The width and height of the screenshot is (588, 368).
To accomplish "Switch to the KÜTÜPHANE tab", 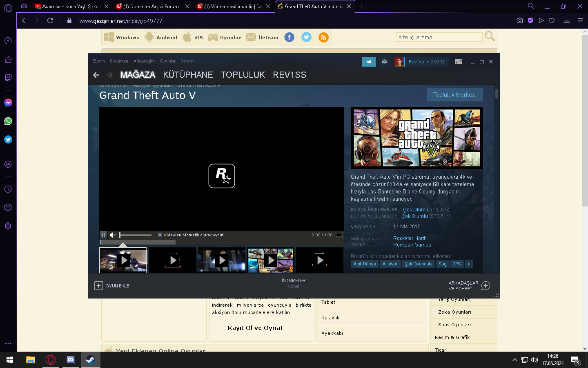I will pyautogui.click(x=188, y=75).
